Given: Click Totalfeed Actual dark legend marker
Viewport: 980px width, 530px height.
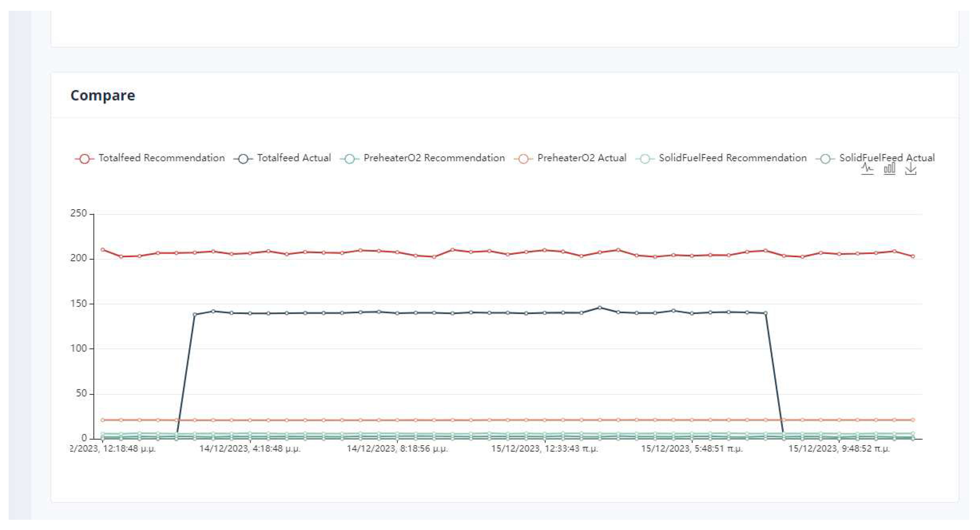Looking at the screenshot, I should (243, 158).
